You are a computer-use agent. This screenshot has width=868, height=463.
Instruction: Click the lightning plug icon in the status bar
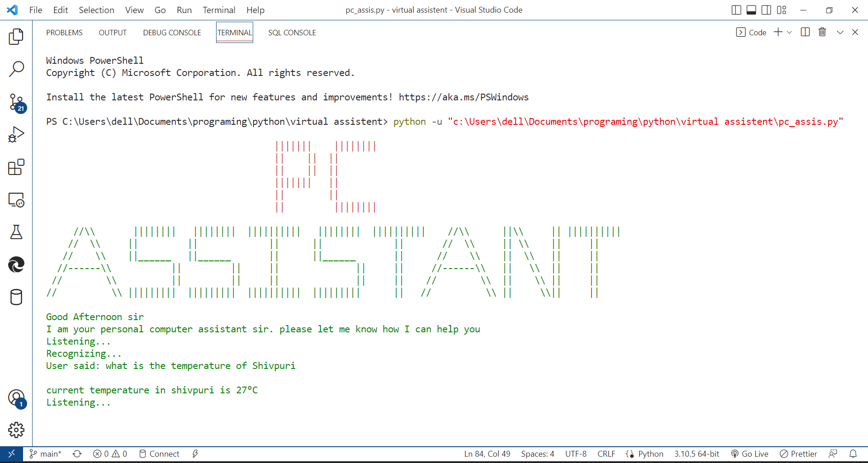(195, 454)
